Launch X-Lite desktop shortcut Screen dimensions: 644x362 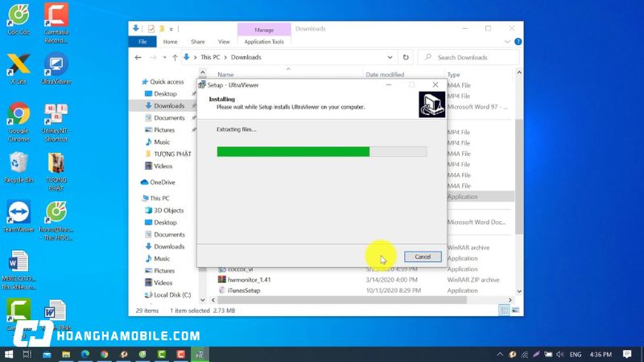tap(19, 68)
